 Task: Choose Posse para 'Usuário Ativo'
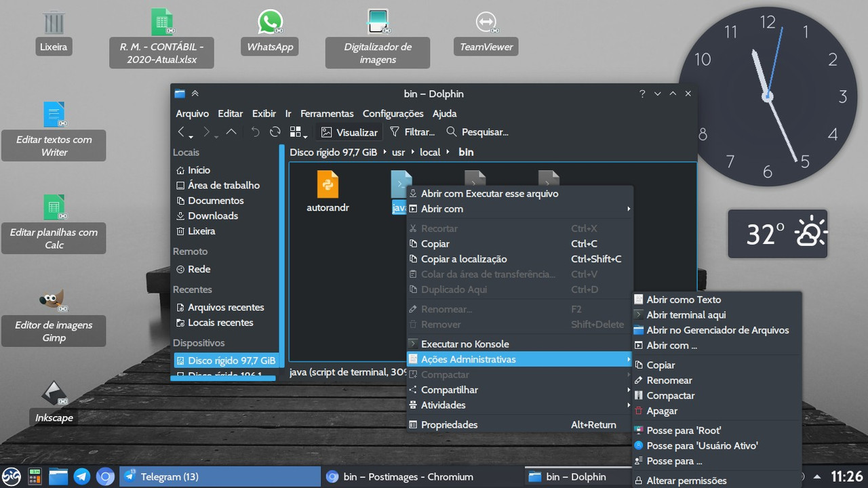pos(717,445)
